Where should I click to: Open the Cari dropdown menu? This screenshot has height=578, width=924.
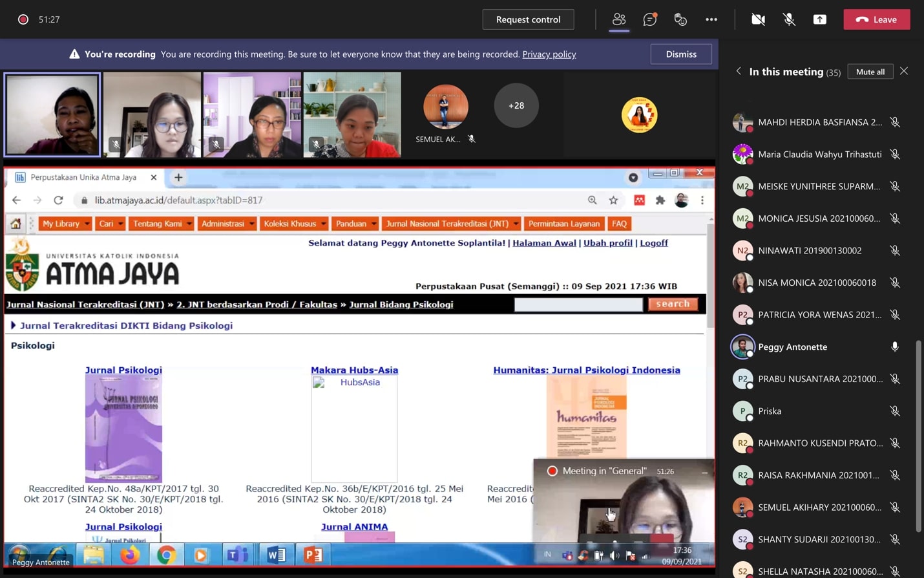(110, 224)
